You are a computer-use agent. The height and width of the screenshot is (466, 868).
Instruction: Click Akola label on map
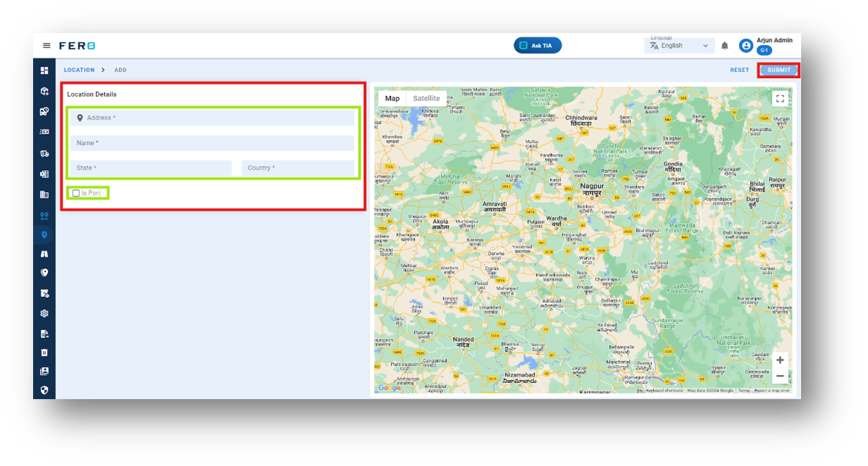coord(441,225)
